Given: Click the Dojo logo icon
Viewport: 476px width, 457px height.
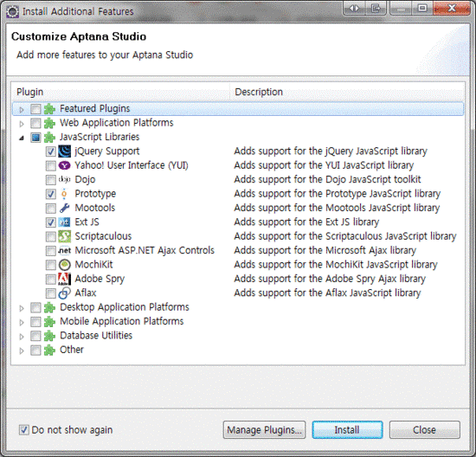Looking at the screenshot, I should click(x=64, y=179).
